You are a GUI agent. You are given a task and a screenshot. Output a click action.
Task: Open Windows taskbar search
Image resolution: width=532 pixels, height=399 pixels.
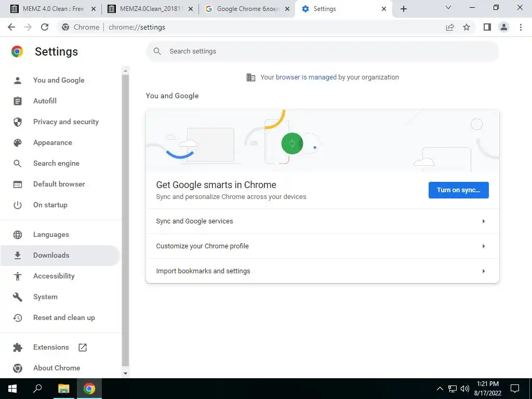[x=37, y=389]
